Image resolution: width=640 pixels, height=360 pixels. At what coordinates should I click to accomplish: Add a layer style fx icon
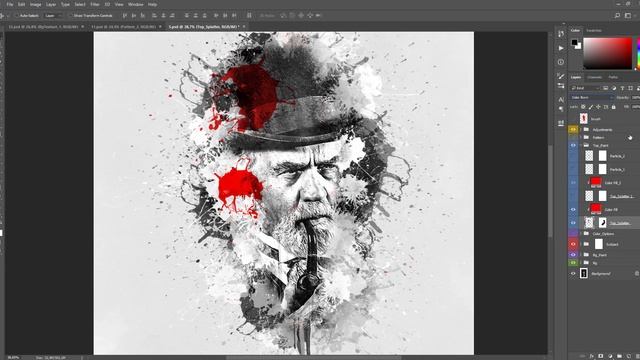point(592,356)
